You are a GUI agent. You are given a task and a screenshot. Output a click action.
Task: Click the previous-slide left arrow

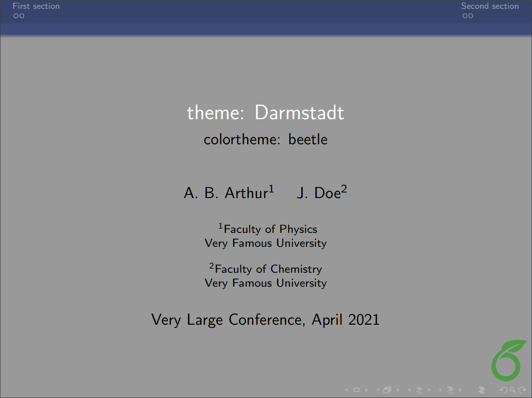click(347, 389)
